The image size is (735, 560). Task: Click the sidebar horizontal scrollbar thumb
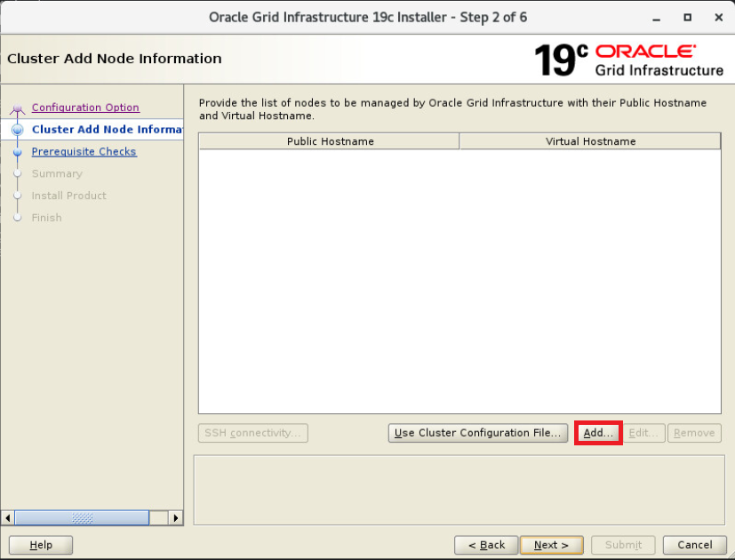82,518
